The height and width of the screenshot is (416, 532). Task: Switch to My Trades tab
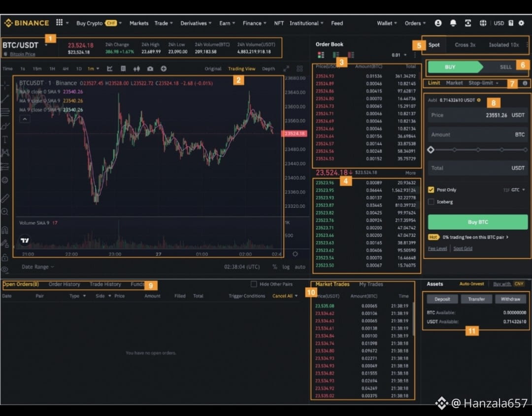(371, 284)
